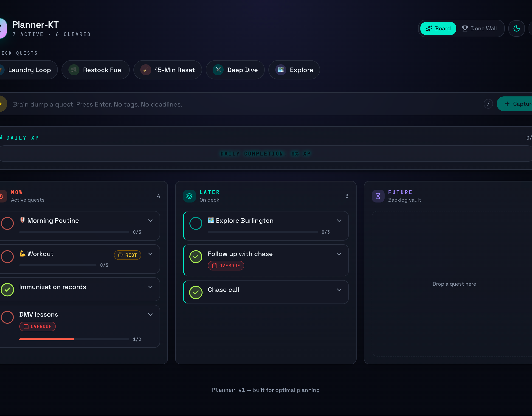Click the Laundry Loop quick quest
This screenshot has width=532, height=416.
click(27, 70)
